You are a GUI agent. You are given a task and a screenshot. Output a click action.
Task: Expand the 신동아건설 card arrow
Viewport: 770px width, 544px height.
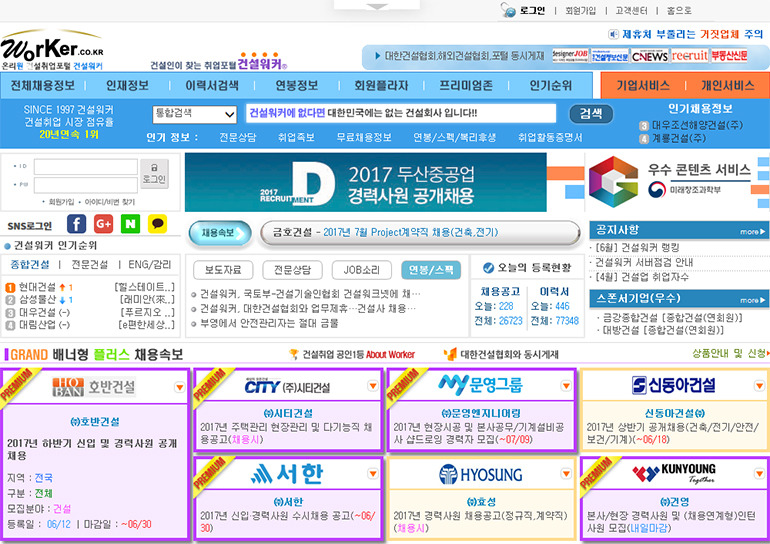pyautogui.click(x=759, y=386)
